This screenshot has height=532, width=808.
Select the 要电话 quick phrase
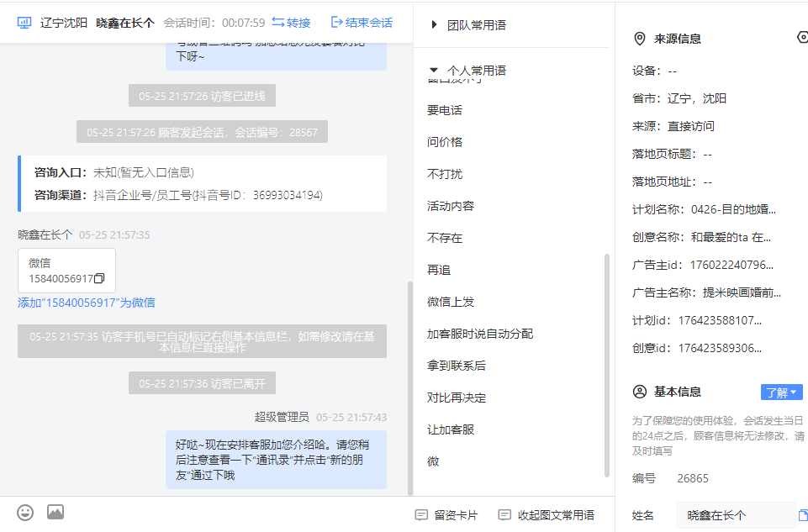[445, 110]
